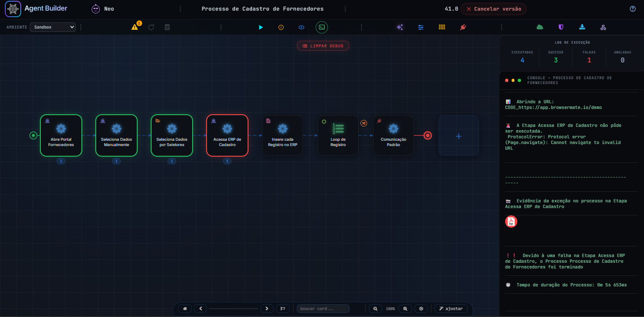Open the settings sliders icon
Viewport: 644px width, 317px height.
(421, 27)
